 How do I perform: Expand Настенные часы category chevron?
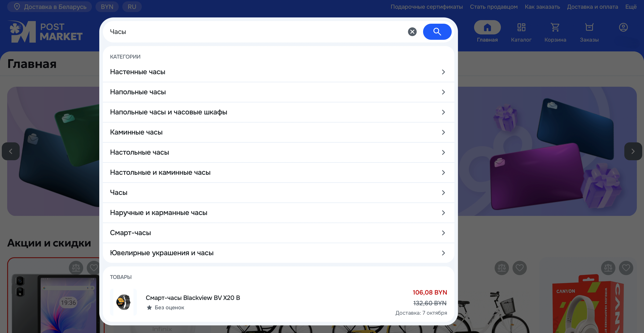(443, 72)
